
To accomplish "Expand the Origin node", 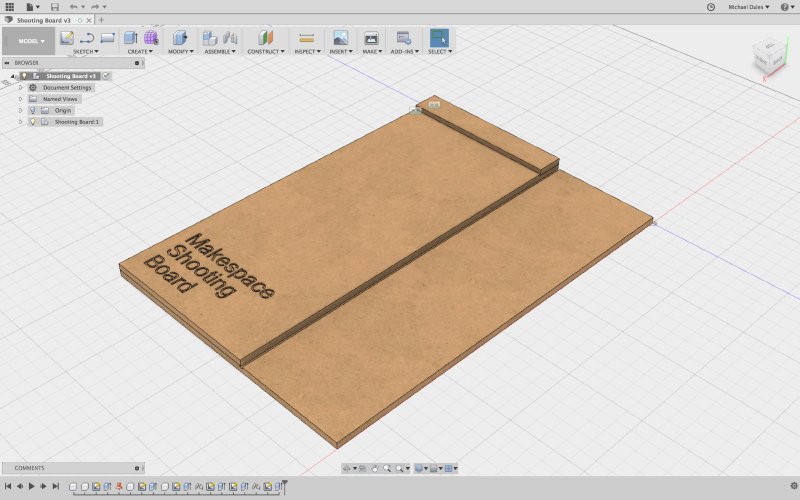I will pos(20,110).
